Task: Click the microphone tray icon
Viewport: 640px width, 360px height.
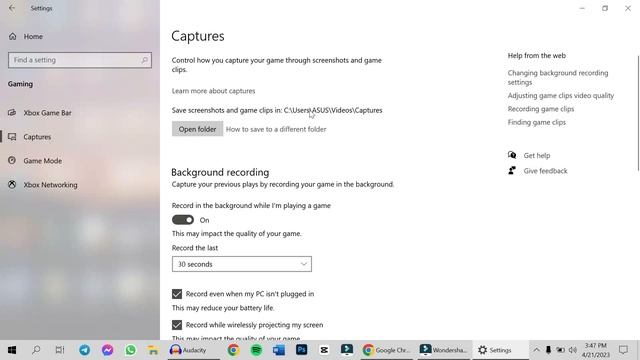Action: tap(548, 350)
